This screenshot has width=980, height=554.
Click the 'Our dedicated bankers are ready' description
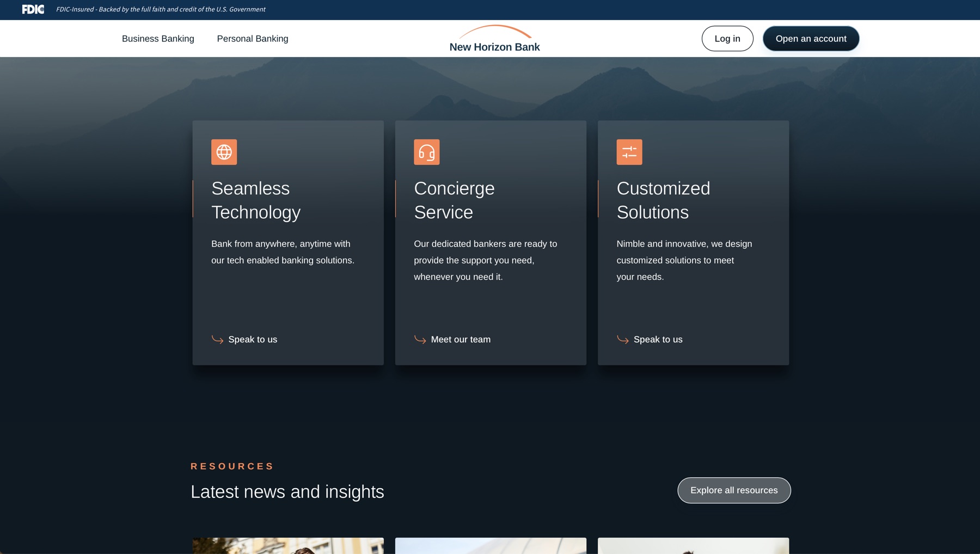pyautogui.click(x=485, y=260)
